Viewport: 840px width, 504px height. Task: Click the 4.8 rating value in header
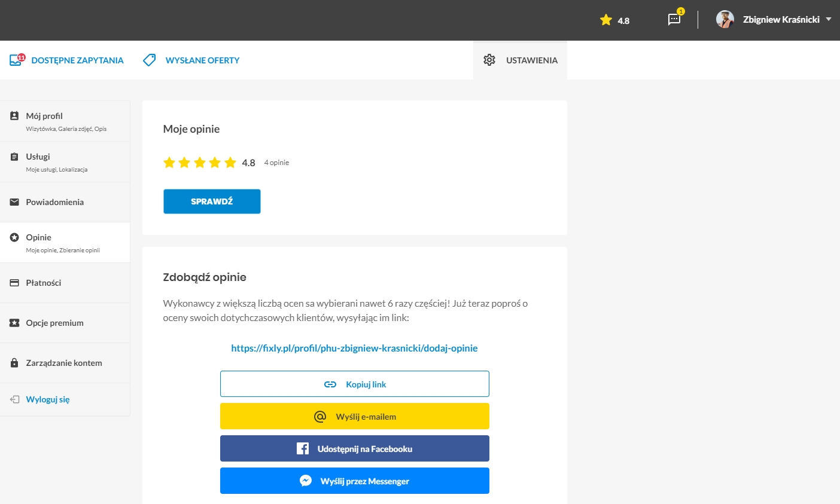pos(623,21)
